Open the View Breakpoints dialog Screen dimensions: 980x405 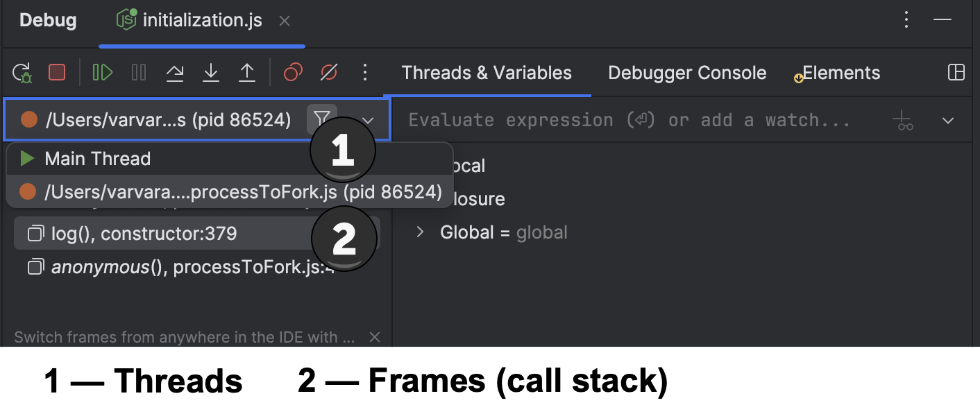tap(293, 72)
